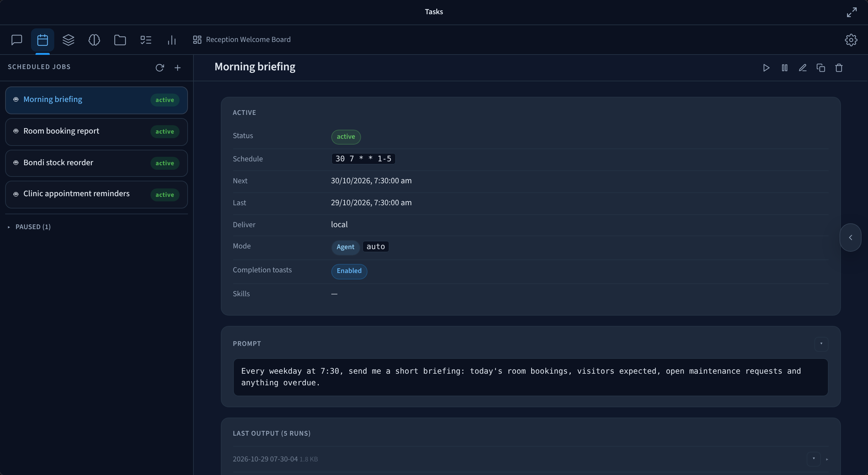This screenshot has height=475, width=868.
Task: Click the side panel chevron on right edge
Action: [851, 237]
